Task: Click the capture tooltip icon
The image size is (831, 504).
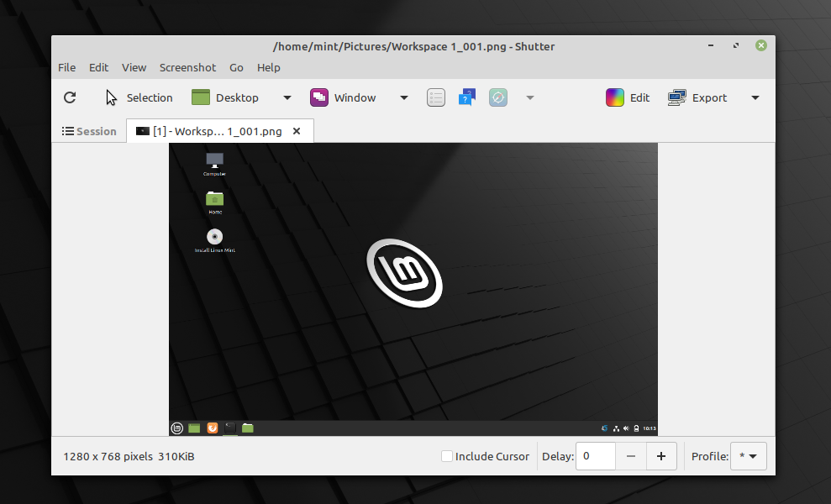Action: [467, 97]
